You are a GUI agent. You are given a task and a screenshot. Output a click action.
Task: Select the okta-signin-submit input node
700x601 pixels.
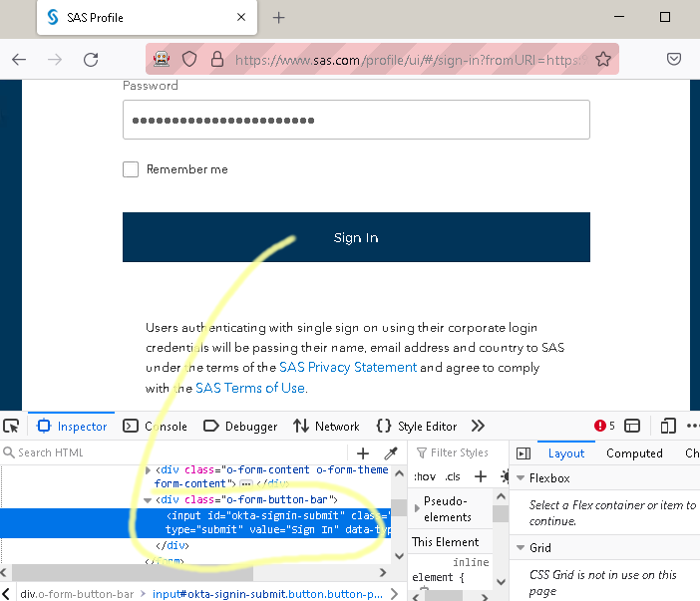195,522
